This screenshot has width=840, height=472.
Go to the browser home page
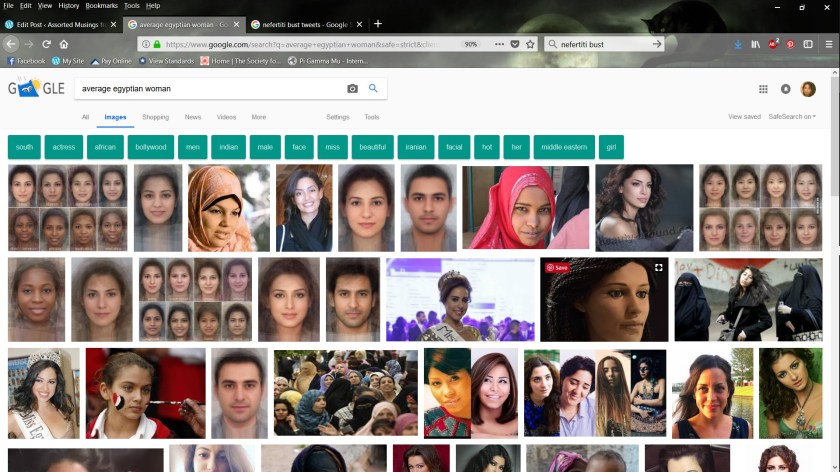(64, 44)
